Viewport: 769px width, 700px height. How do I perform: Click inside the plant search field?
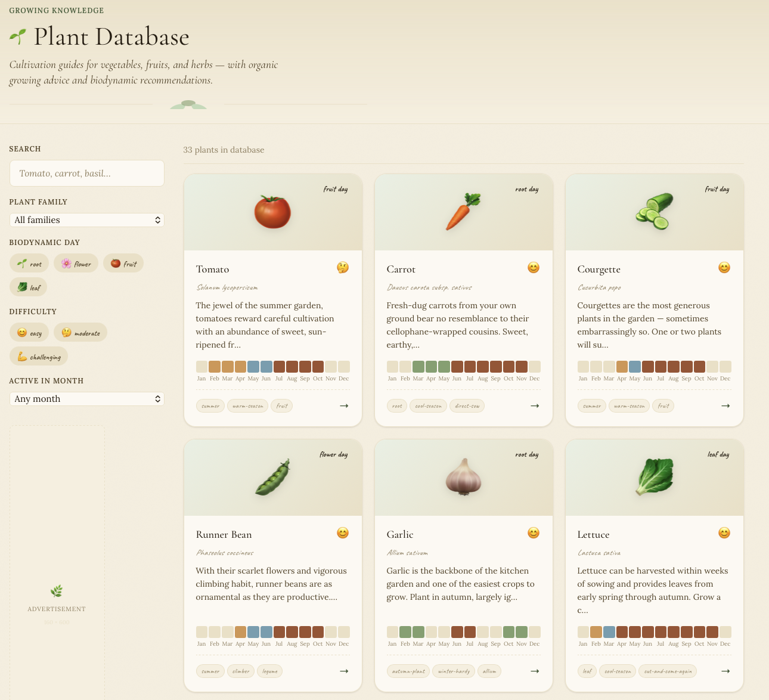coord(87,173)
